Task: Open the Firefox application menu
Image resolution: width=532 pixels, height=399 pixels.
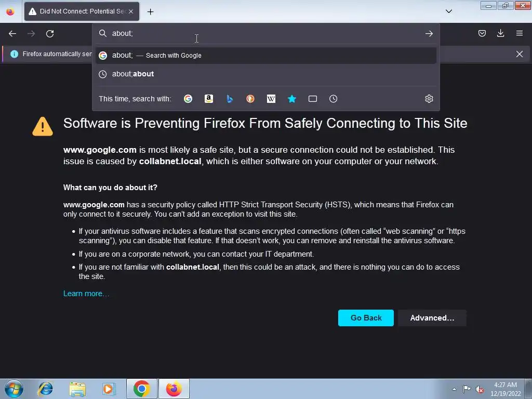Action: (x=519, y=33)
